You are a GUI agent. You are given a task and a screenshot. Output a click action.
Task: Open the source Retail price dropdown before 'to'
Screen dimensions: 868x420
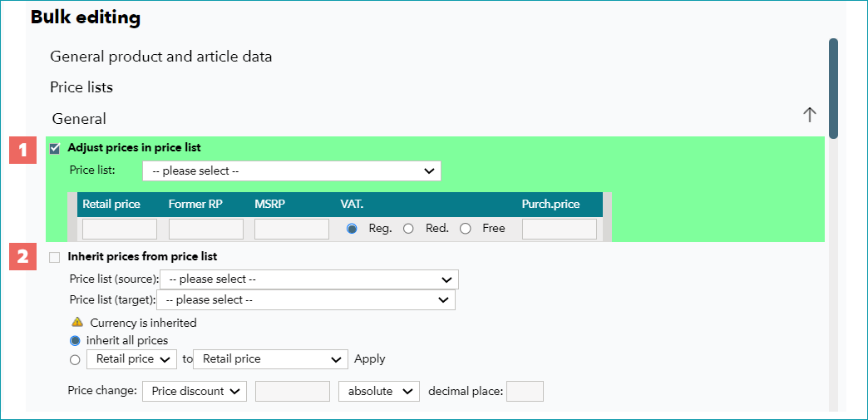point(131,359)
